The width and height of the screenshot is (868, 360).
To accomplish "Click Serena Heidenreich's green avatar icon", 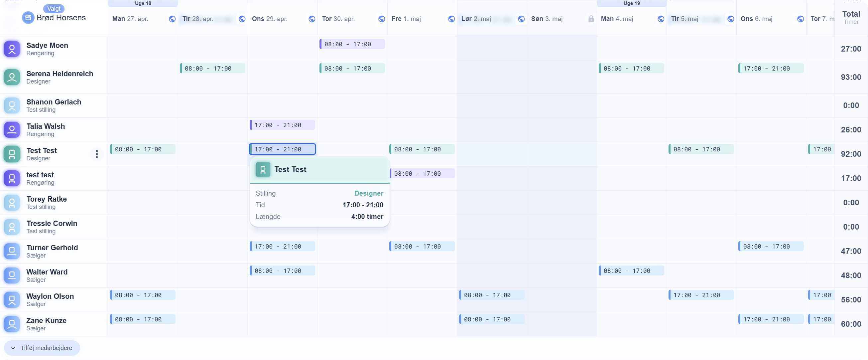I will coord(12,77).
